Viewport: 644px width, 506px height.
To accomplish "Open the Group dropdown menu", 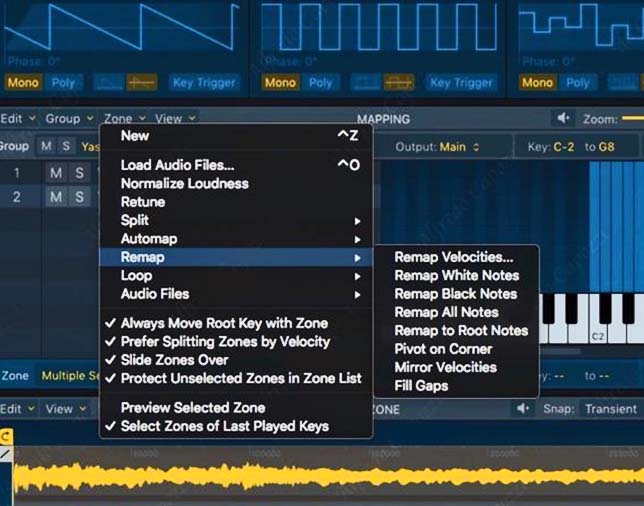I will pyautogui.click(x=68, y=119).
